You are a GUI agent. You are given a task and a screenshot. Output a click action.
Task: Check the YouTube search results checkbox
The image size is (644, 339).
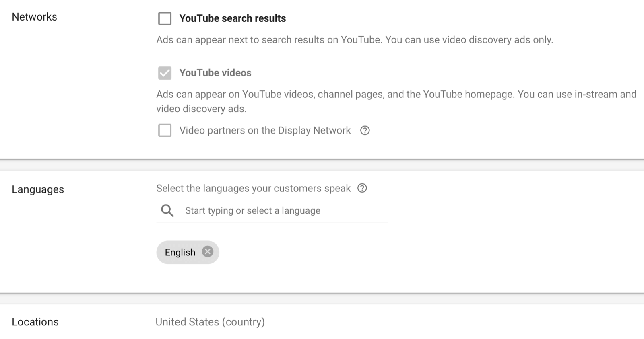point(165,18)
